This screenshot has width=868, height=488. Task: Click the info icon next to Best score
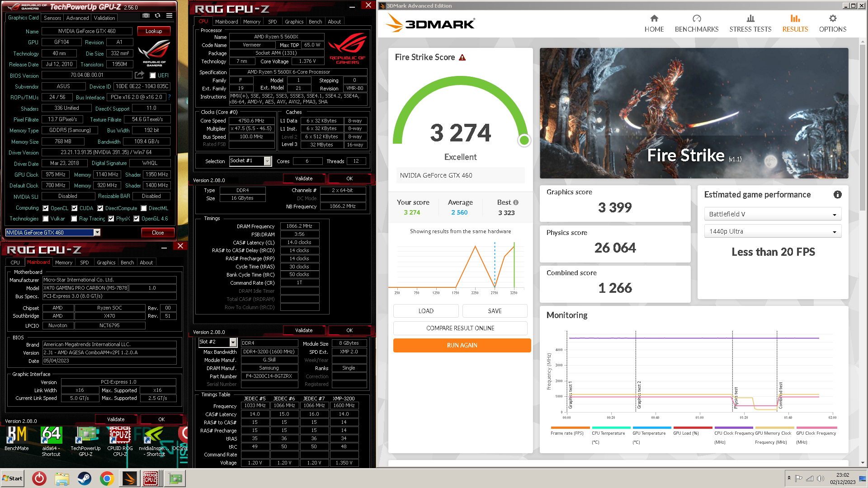coord(516,202)
